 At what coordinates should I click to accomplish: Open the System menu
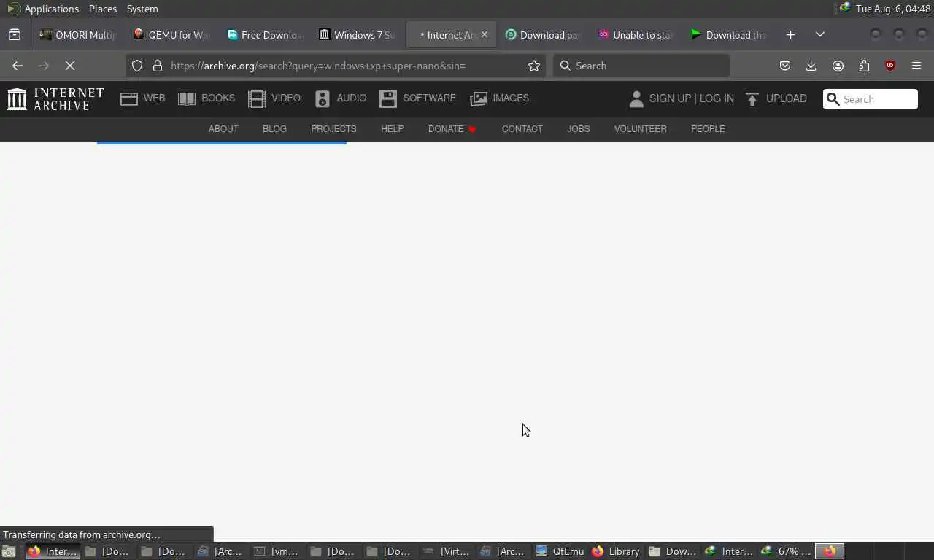click(x=142, y=9)
